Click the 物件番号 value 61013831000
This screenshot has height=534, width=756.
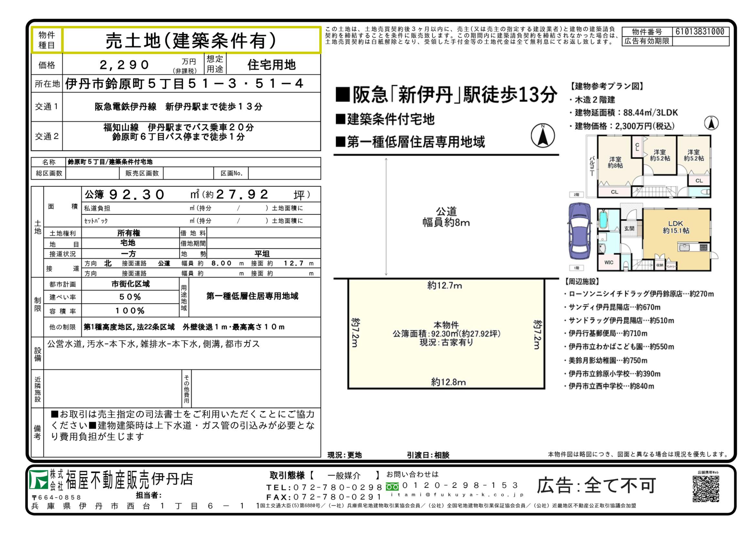pos(700,32)
